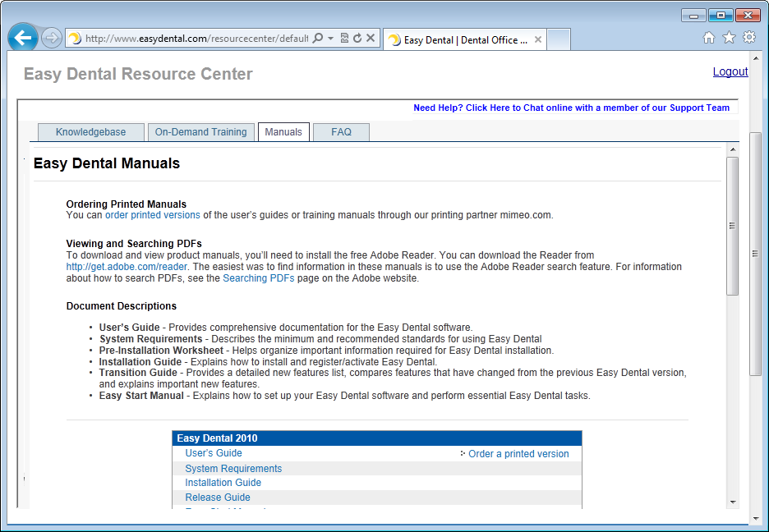
Task: Click the browser Forward arrow button
Action: [x=51, y=39]
